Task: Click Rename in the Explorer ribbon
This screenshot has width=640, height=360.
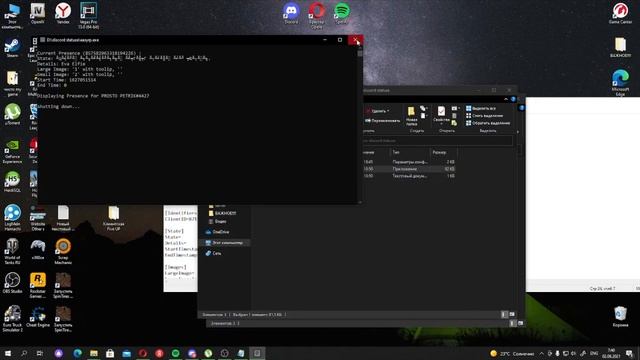Action: [x=382, y=120]
